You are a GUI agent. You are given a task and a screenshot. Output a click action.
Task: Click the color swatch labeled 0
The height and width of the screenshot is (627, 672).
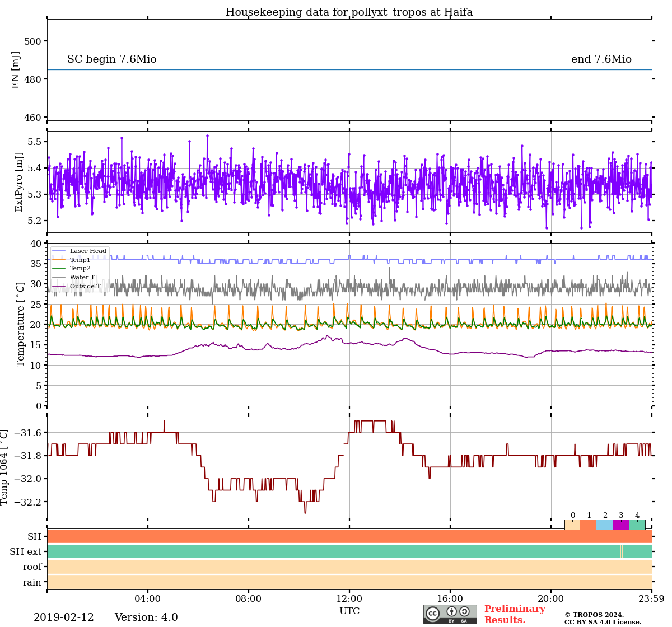pos(572,525)
